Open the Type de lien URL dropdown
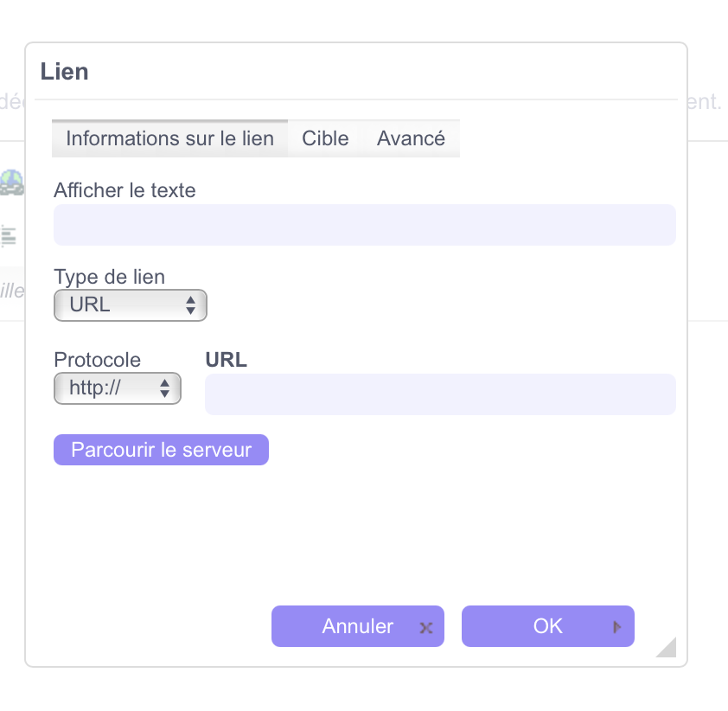Screen dimensions: 728x711 pyautogui.click(x=131, y=305)
